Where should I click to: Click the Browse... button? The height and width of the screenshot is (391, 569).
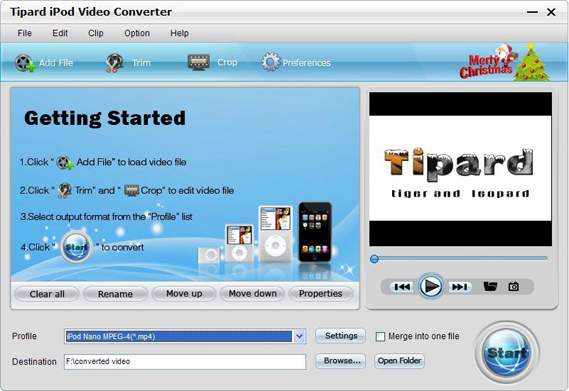pos(341,361)
